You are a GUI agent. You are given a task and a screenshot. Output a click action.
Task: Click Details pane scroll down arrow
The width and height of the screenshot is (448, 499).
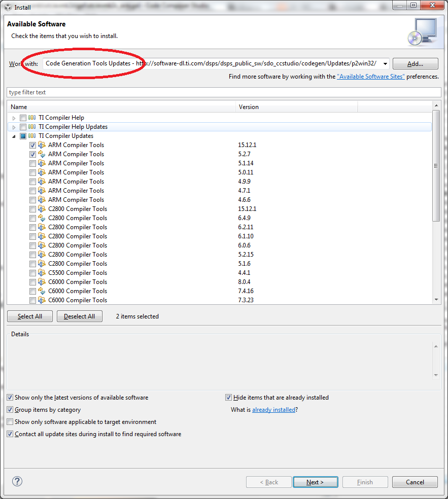436,375
